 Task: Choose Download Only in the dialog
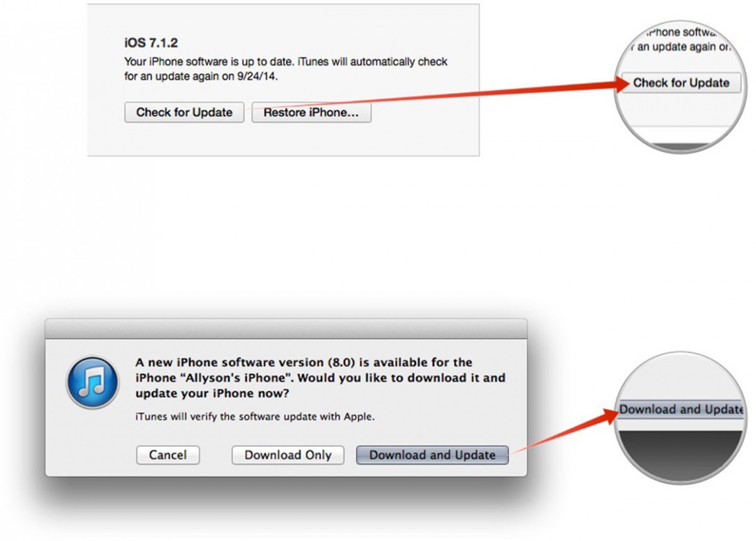click(288, 455)
